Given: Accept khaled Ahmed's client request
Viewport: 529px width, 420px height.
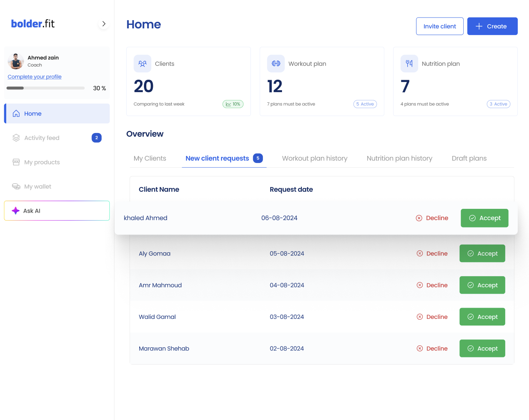Looking at the screenshot, I should tap(484, 218).
